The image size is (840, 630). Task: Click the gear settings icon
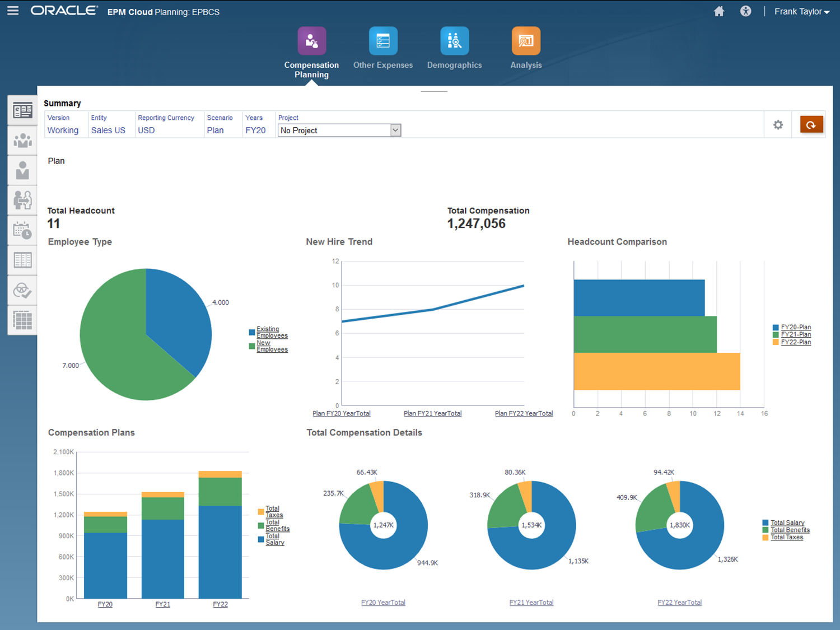click(778, 125)
